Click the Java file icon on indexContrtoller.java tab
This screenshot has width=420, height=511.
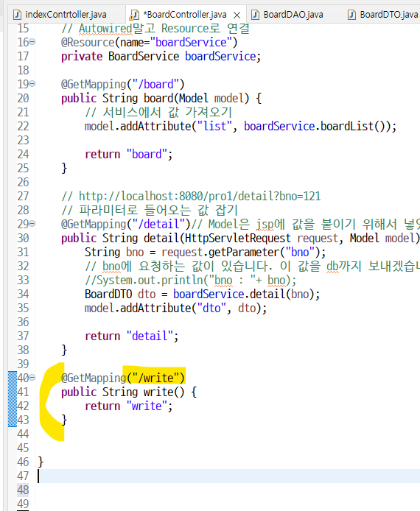pos(17,15)
